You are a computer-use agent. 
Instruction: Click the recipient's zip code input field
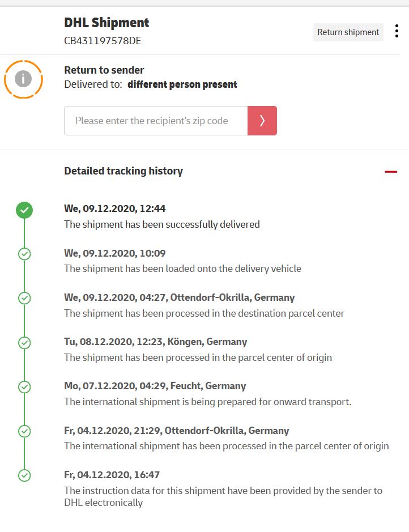(x=156, y=121)
